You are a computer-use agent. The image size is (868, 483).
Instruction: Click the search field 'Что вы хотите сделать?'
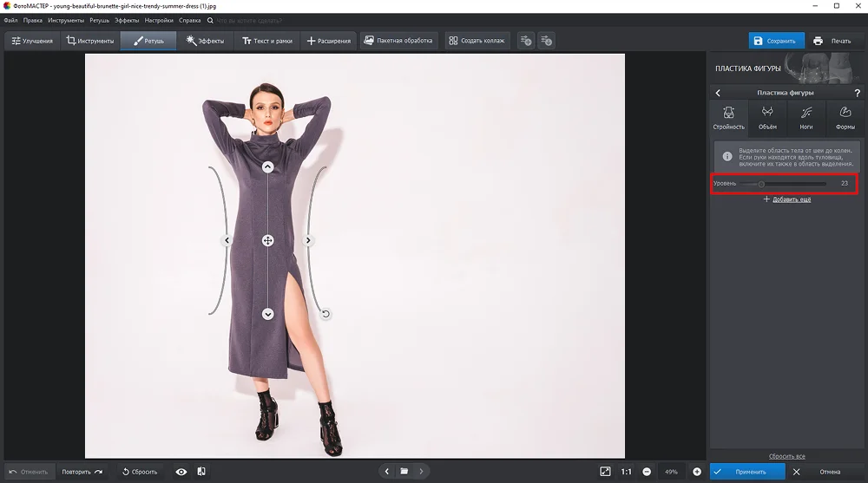click(249, 21)
